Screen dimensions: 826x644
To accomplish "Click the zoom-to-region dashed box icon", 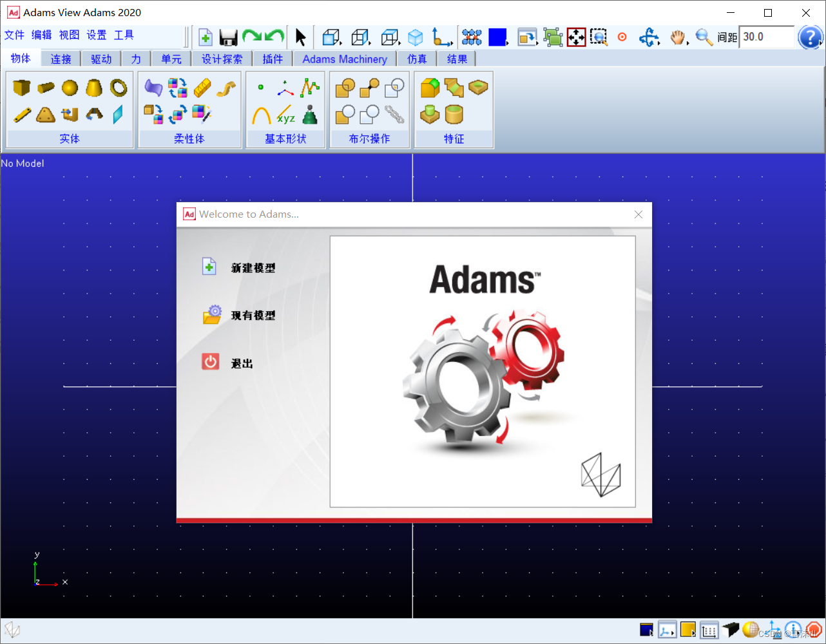I will [599, 37].
